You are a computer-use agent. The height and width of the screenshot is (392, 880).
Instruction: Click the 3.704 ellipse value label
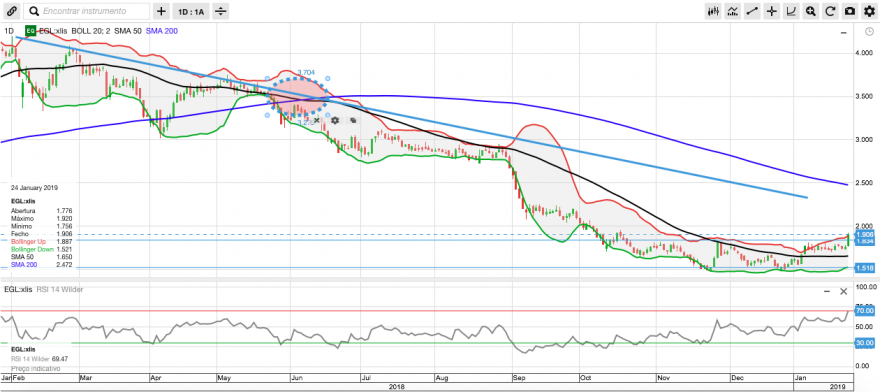point(306,72)
